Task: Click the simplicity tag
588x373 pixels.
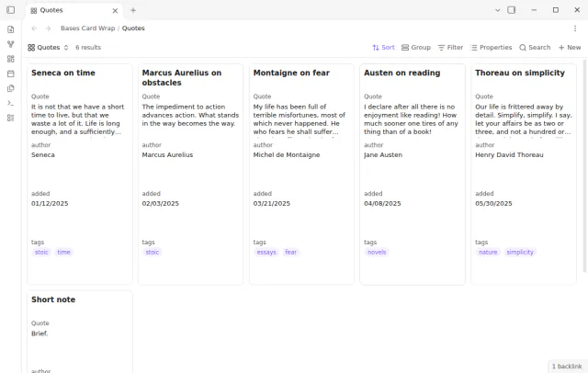Action: [x=520, y=252]
